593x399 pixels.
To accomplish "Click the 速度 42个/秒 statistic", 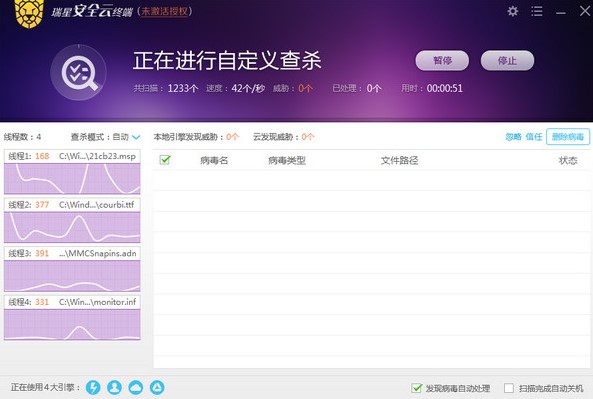I will click(235, 88).
